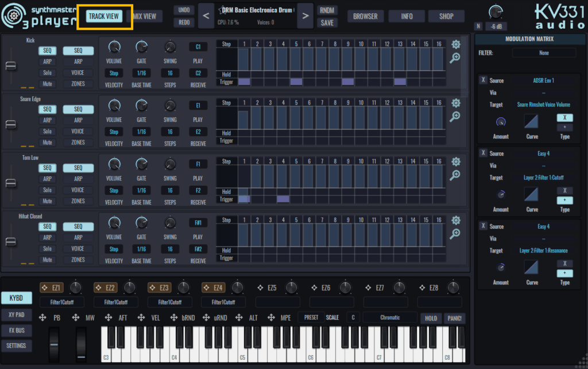Click the Kick track zoom magnifier
The width and height of the screenshot is (588, 369).
tap(455, 58)
